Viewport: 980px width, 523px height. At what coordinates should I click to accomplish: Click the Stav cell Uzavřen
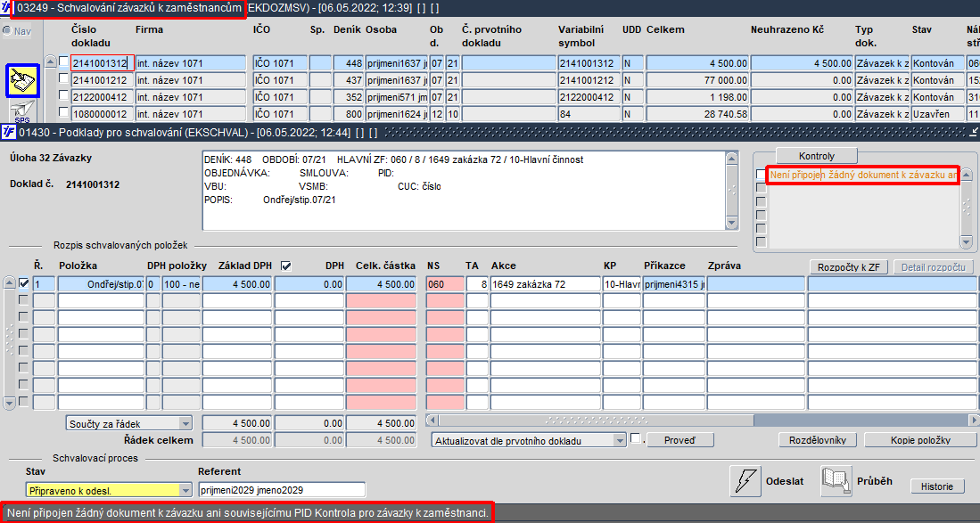[x=937, y=113]
